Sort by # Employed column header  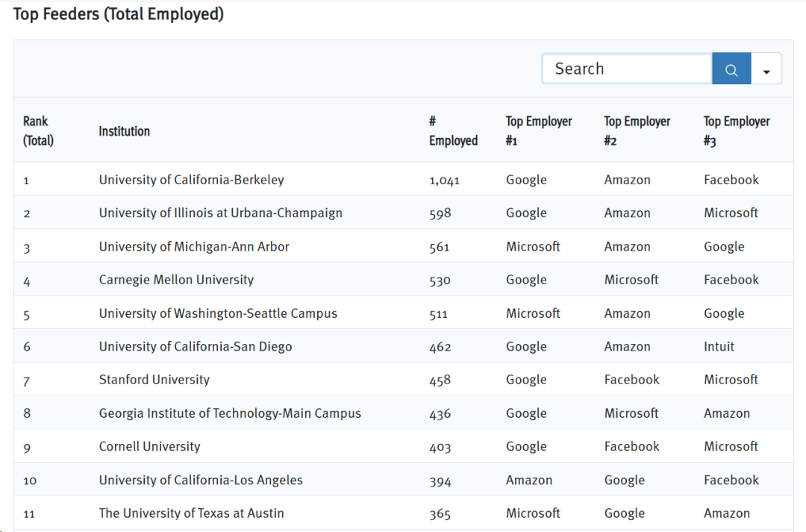(453, 131)
